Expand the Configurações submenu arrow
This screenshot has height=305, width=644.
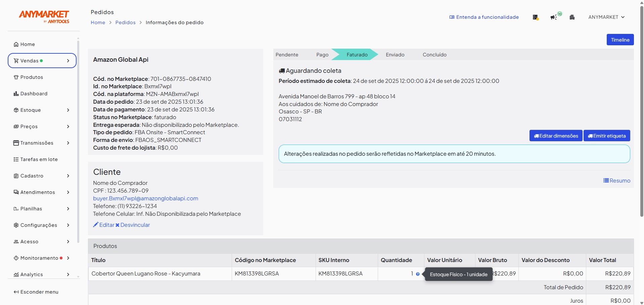click(68, 225)
